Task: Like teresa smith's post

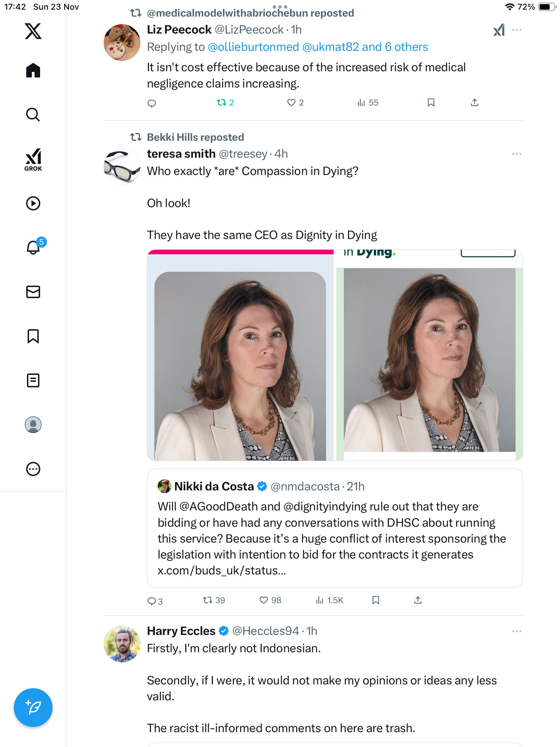Action: [264, 600]
